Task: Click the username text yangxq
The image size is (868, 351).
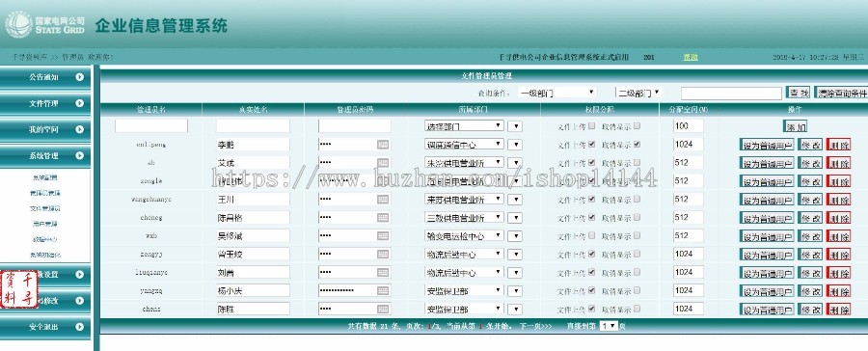Action: 151,290
